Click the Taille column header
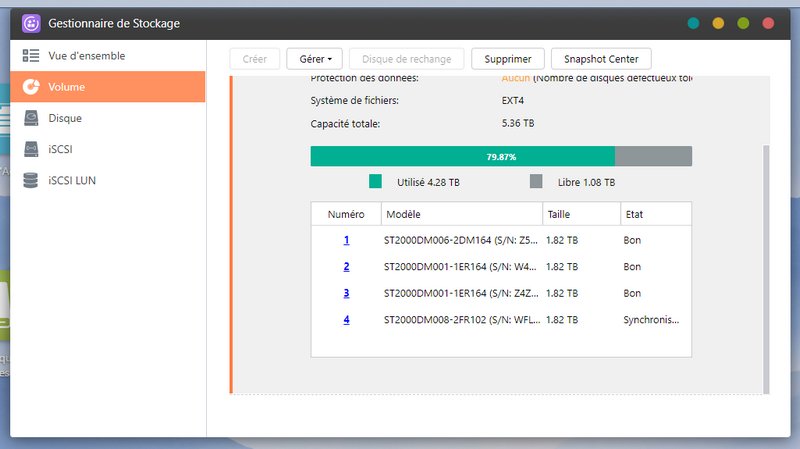Viewport: 800px width, 449px height. click(582, 214)
